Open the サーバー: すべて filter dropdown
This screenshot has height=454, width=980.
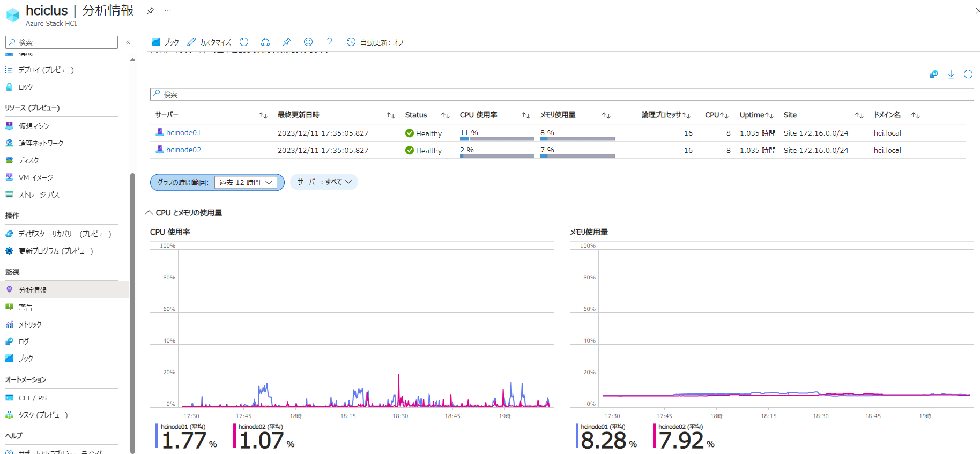[324, 182]
